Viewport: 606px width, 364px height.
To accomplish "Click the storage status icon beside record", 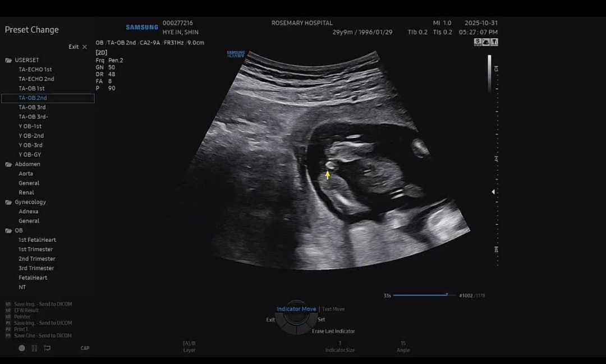I will 34,348.
